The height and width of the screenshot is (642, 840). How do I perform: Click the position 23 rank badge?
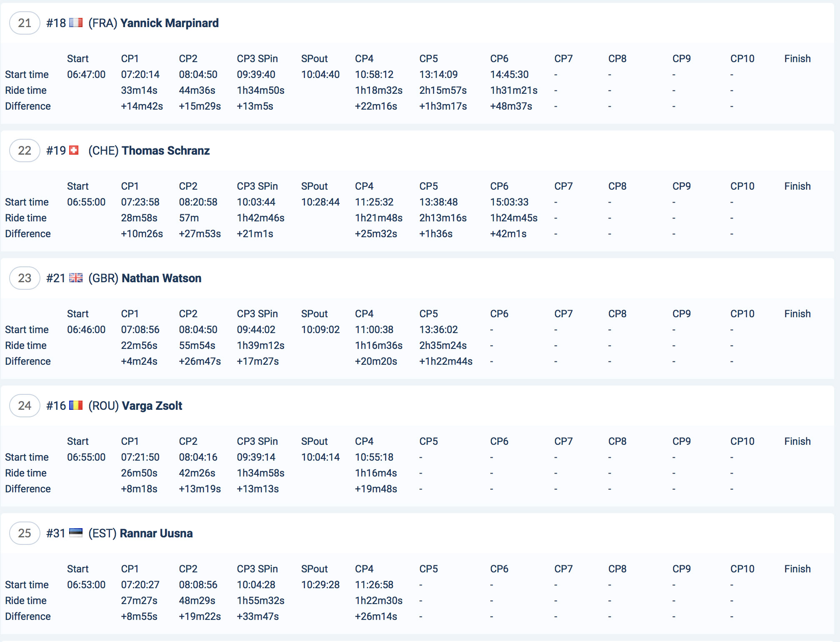point(25,278)
